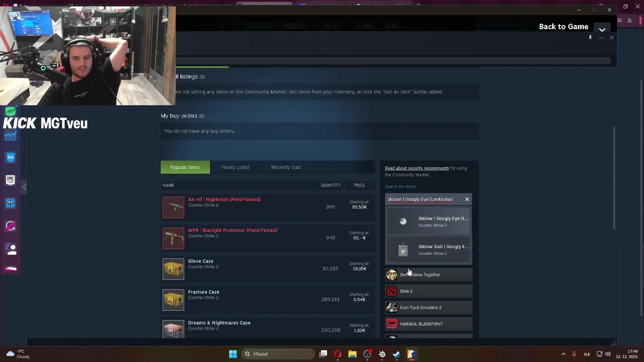Launch Epic Games from the sidebar

coord(11,180)
